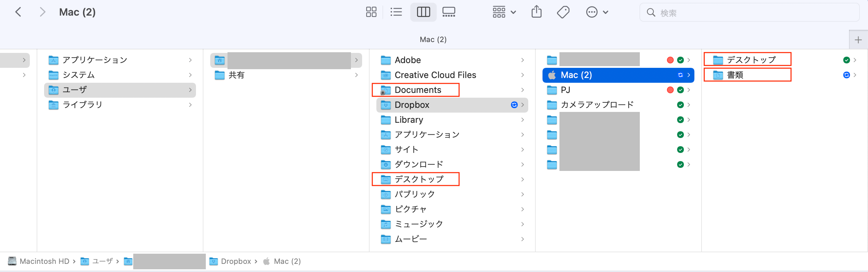Screen dimensions: 868x272
Task: Click the Apple logo icon beside Mac (2)
Action: click(x=552, y=75)
